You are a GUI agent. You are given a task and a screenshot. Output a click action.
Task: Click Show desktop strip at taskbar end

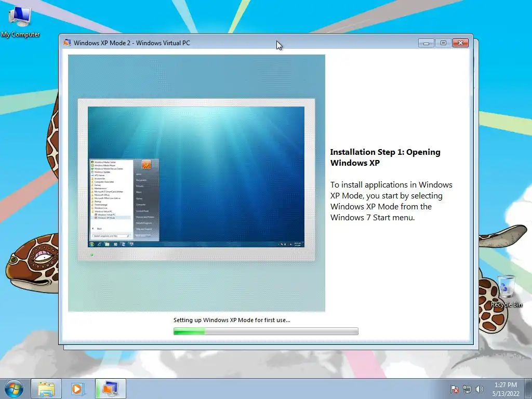click(528, 389)
